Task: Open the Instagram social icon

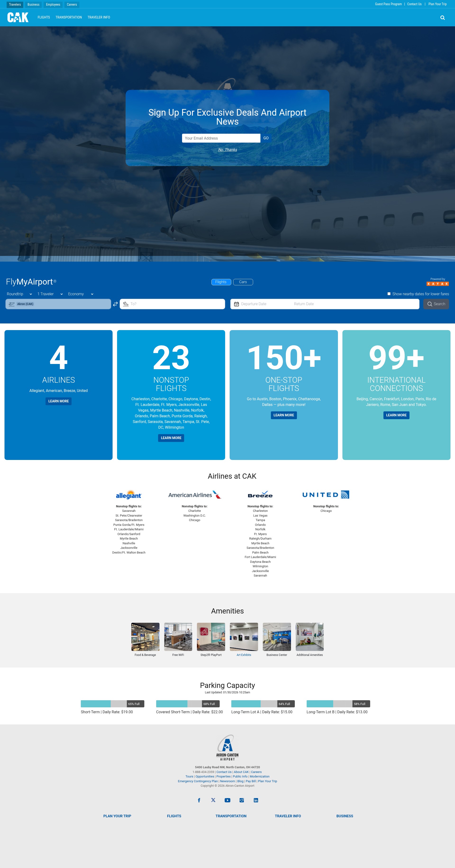Action: pos(242,800)
